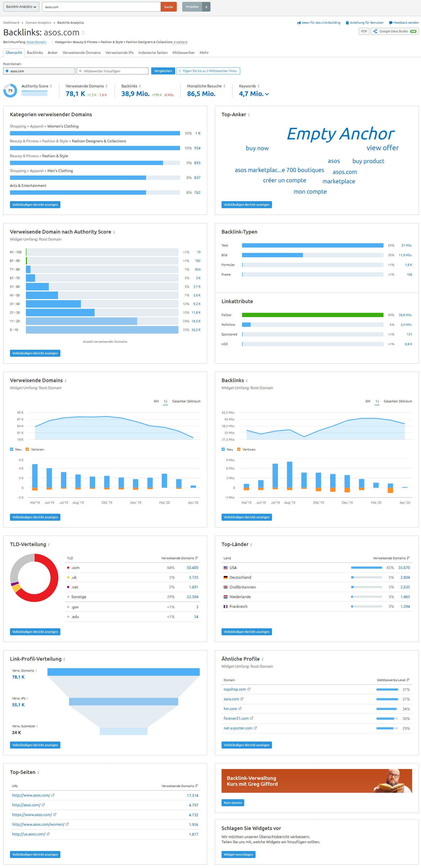Select 1J range in Verweisende Domains chart
Image resolution: width=421 pixels, height=868 pixels.
pyautogui.click(x=165, y=401)
